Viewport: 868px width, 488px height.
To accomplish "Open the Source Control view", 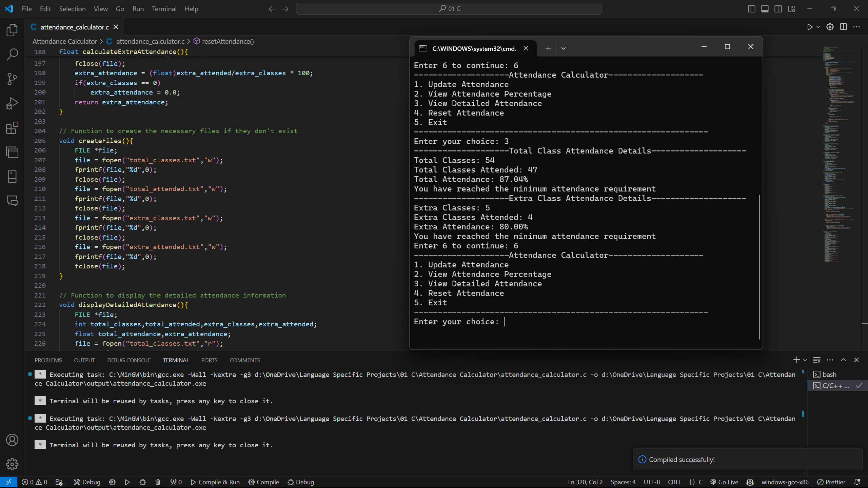I will click(x=12, y=79).
